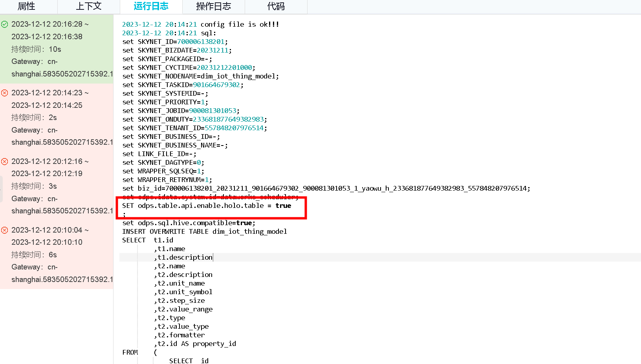Click end time 2023-12-12 20:14:25
The width and height of the screenshot is (641, 364).
tap(47, 105)
